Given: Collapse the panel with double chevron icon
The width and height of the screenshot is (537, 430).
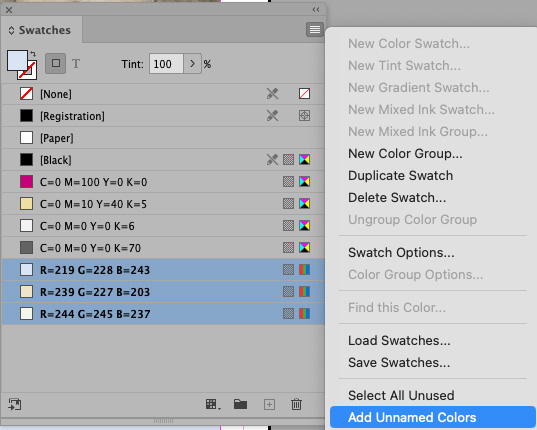Looking at the screenshot, I should (x=316, y=10).
